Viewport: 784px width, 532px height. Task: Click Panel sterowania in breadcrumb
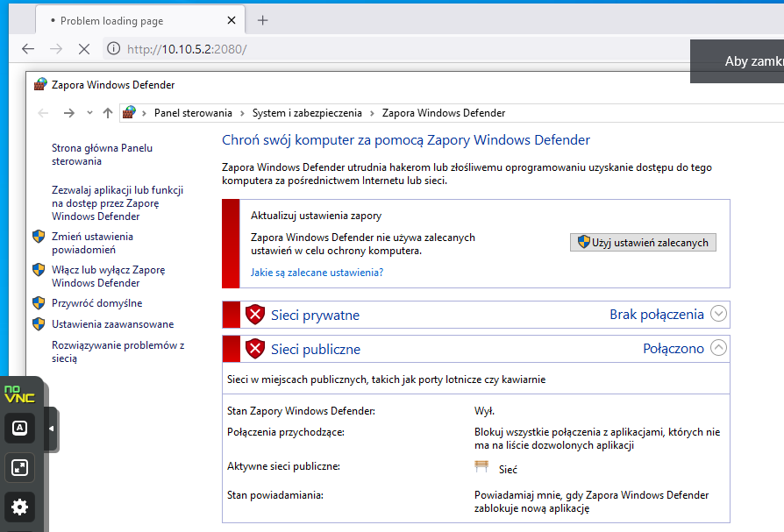193,113
